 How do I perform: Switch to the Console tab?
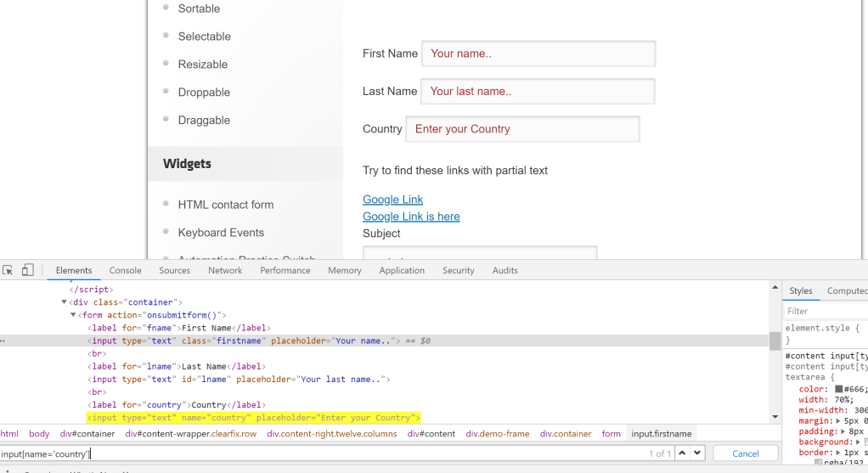point(125,270)
